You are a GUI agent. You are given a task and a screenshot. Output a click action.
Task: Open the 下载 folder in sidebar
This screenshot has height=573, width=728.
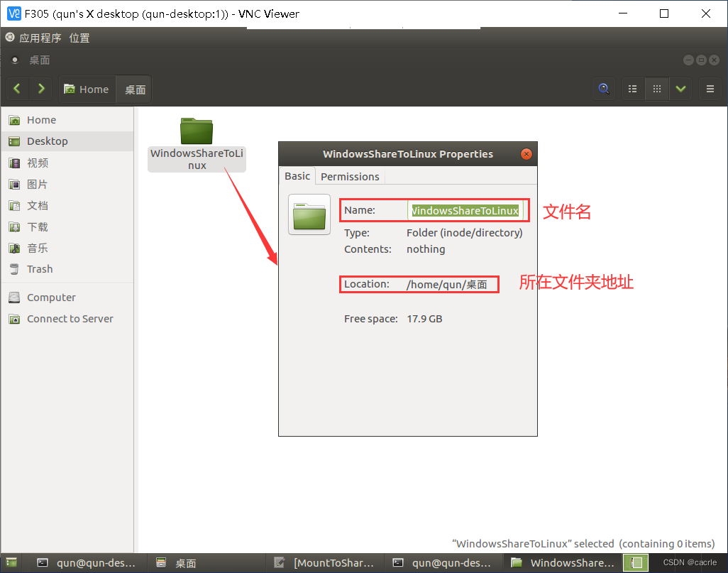(x=43, y=226)
